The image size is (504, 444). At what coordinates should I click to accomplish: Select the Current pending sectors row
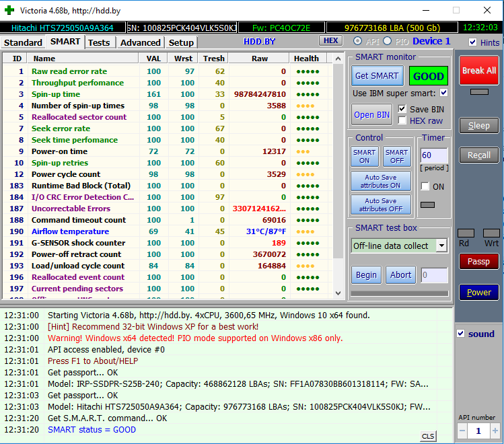pos(167,289)
